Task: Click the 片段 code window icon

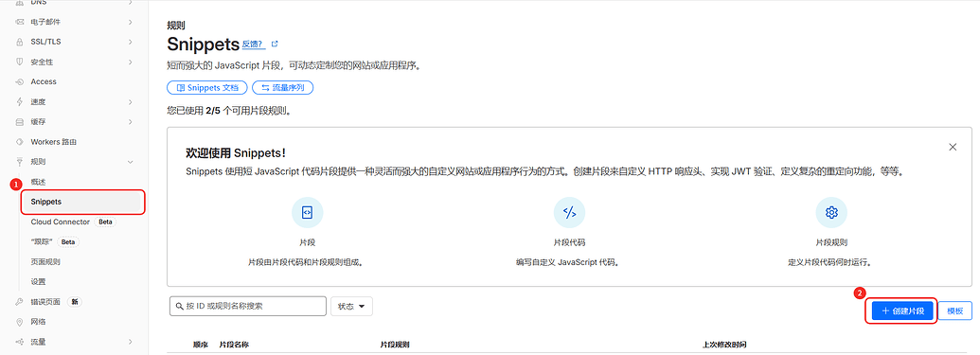Action: pos(307,212)
